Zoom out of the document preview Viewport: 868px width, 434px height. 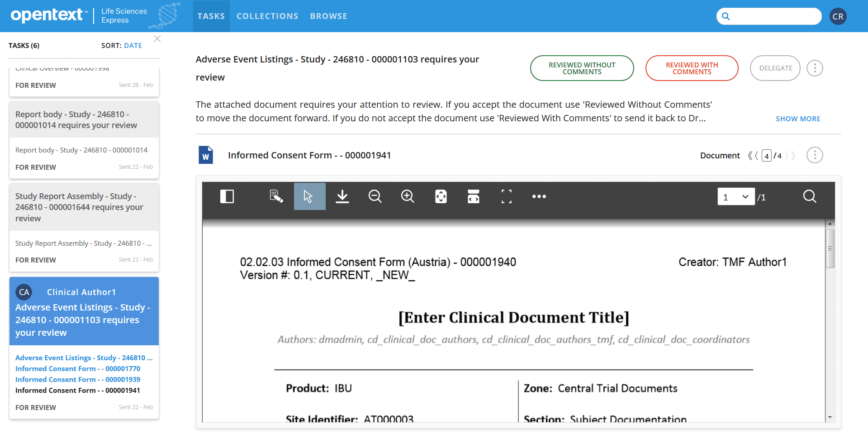tap(375, 196)
